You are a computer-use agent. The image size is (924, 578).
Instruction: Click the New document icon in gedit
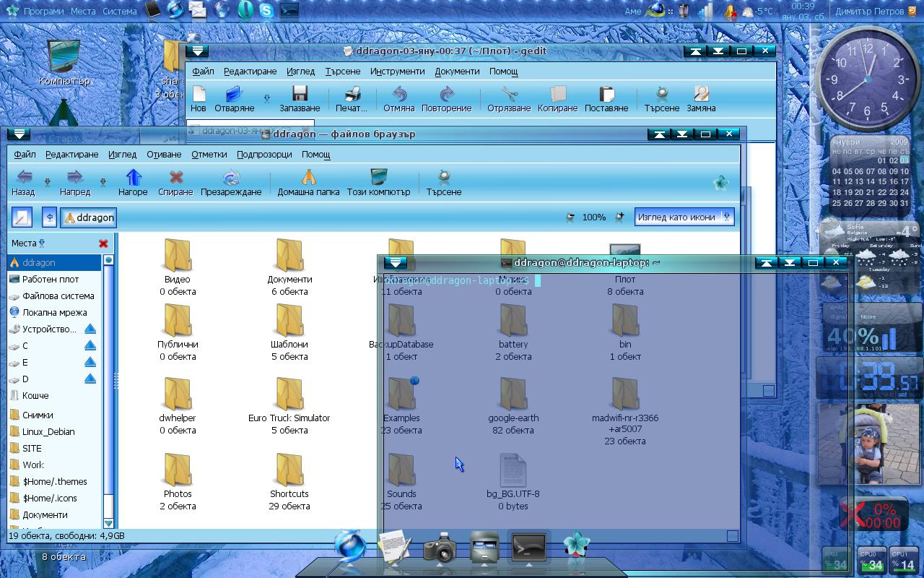point(199,94)
